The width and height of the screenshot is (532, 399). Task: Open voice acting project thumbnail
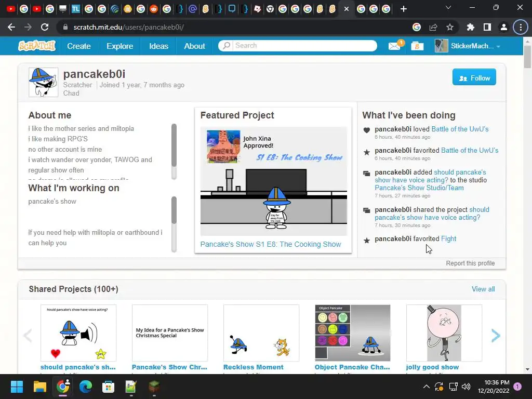(78, 333)
